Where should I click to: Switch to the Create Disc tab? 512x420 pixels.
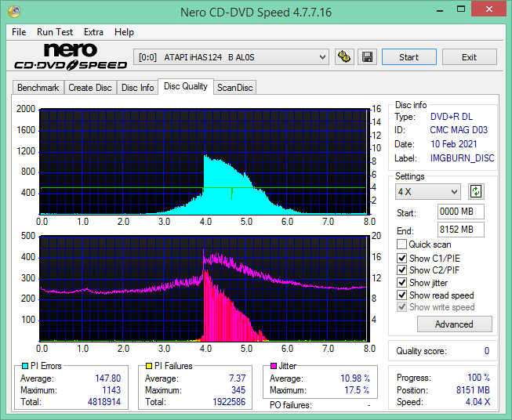point(90,88)
